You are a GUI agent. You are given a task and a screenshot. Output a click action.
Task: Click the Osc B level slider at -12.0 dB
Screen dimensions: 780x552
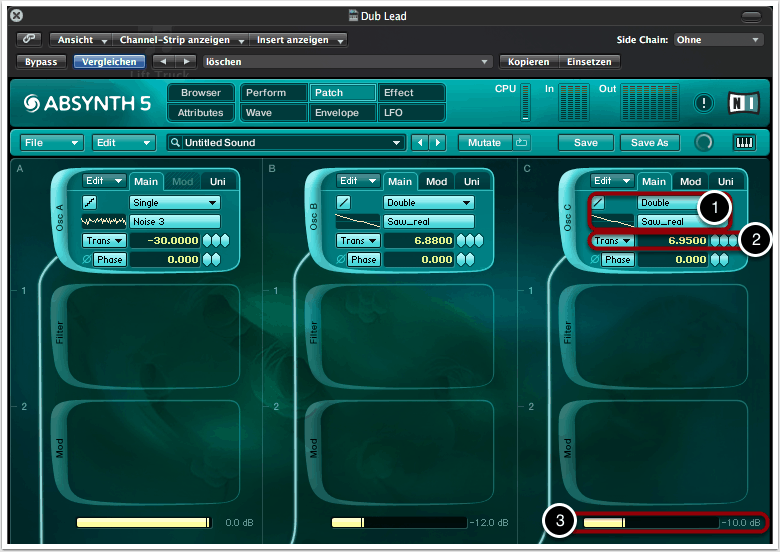click(x=398, y=522)
